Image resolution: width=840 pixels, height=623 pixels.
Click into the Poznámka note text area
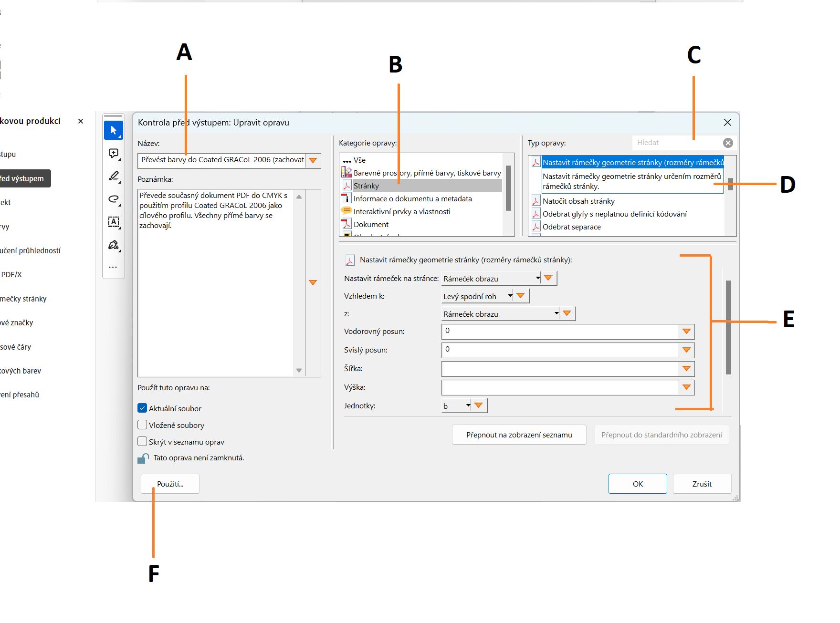tap(215, 283)
